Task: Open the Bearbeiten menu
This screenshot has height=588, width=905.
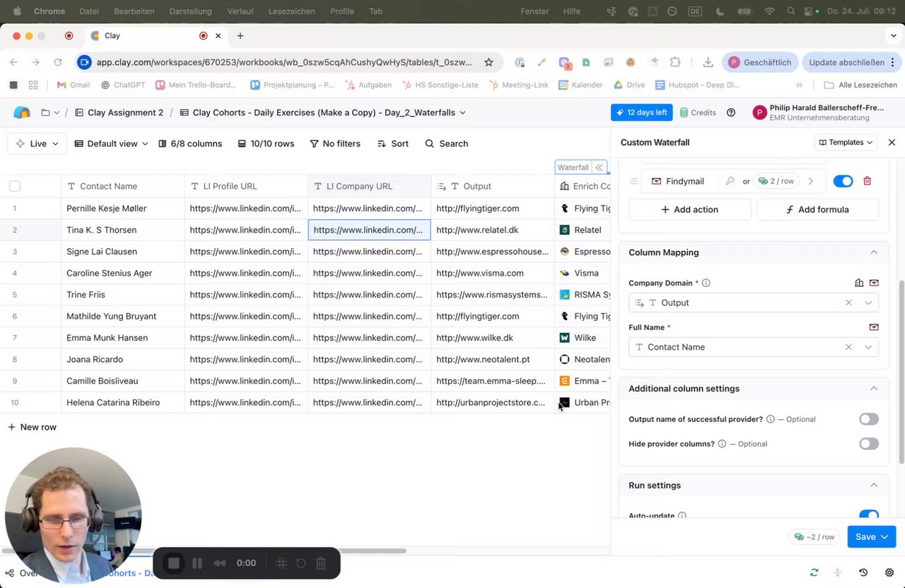Action: 134,11
